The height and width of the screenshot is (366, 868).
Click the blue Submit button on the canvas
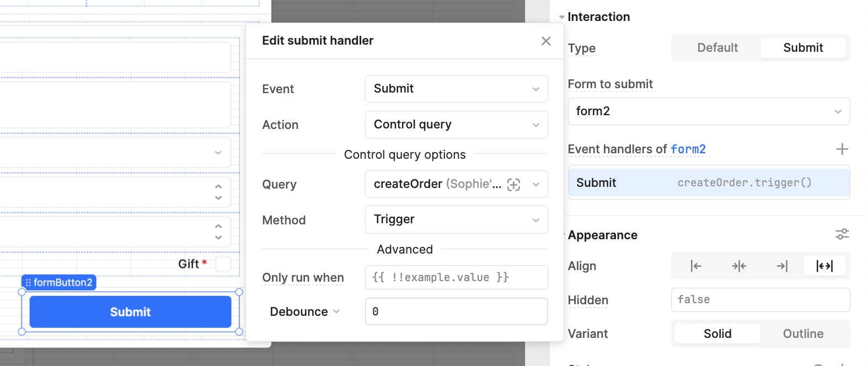click(x=130, y=312)
